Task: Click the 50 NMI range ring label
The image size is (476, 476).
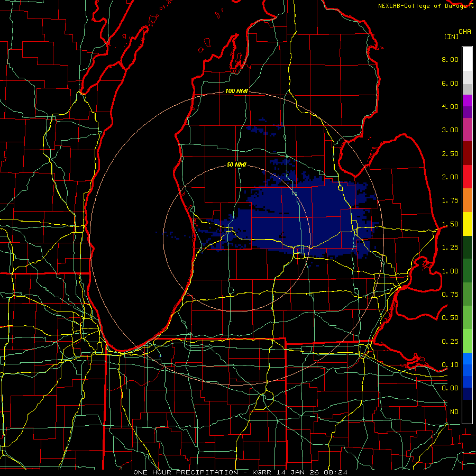Action: click(236, 165)
